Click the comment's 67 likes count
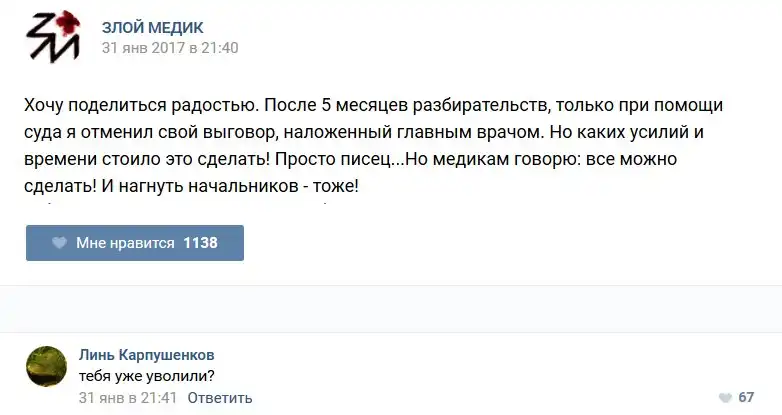The image size is (782, 415). point(746,397)
